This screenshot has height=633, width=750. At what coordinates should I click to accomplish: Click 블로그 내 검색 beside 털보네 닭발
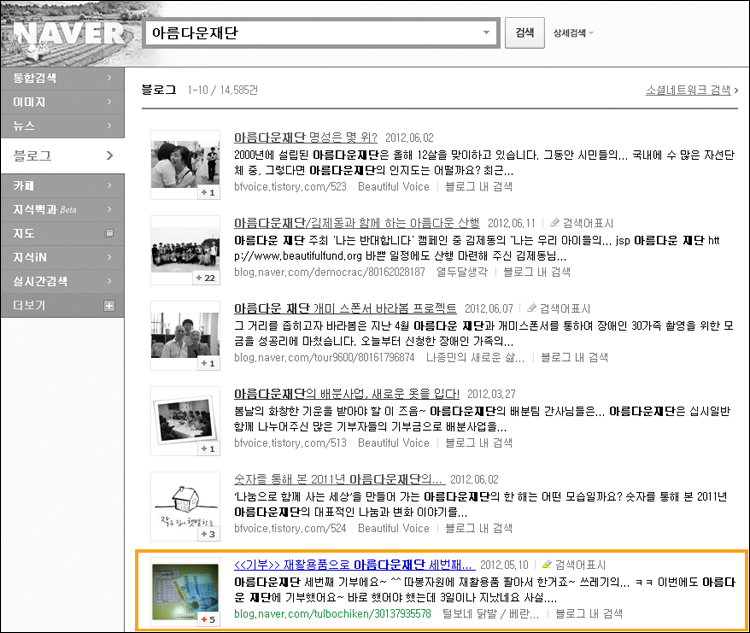pos(589,614)
